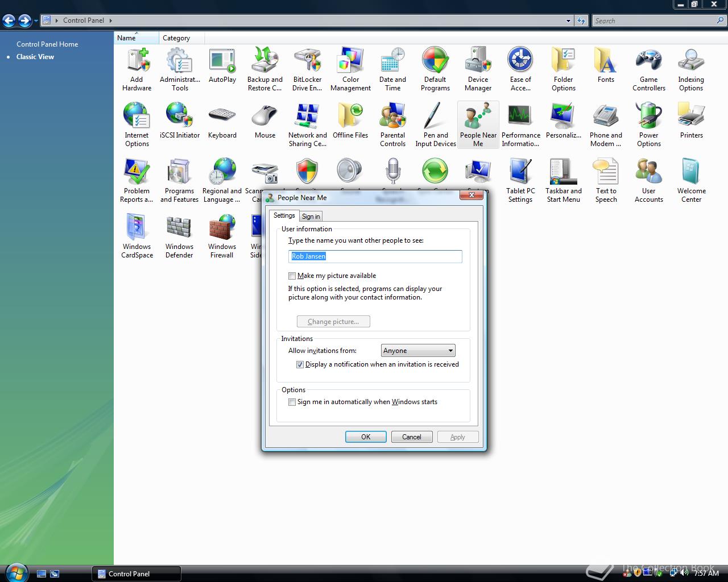Uncheck Display a notification when invitation received

300,364
